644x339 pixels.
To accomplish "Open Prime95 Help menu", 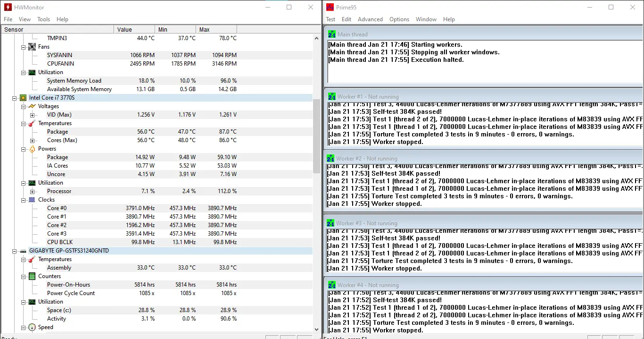I will pyautogui.click(x=449, y=19).
